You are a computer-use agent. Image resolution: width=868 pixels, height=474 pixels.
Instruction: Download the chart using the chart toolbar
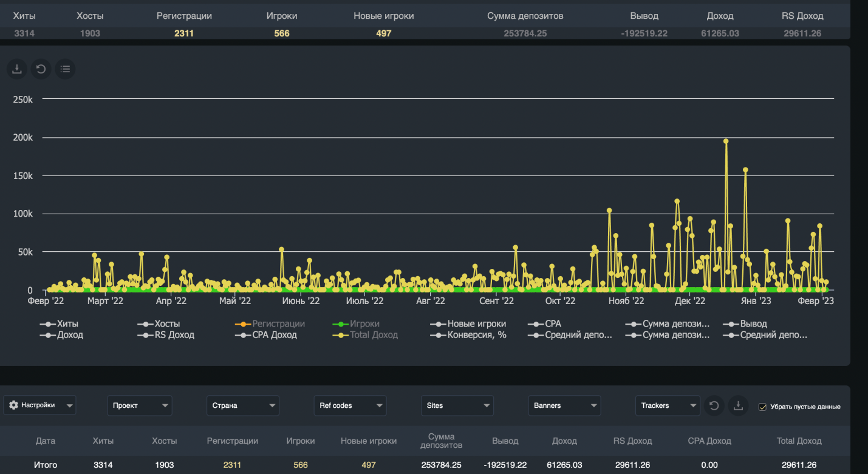point(17,69)
